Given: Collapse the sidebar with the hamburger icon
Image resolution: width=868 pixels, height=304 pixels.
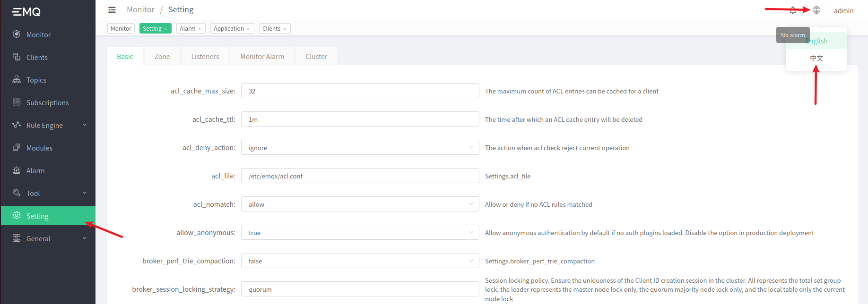Looking at the screenshot, I should point(112,10).
